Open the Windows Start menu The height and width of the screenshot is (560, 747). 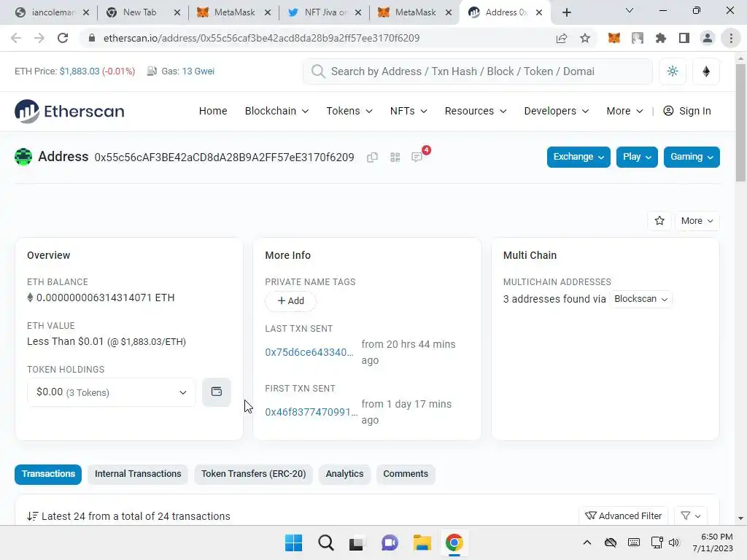coord(293,542)
